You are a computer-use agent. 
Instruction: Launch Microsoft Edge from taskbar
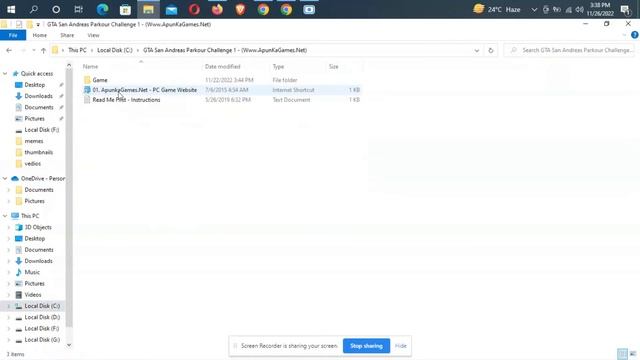pos(102,9)
